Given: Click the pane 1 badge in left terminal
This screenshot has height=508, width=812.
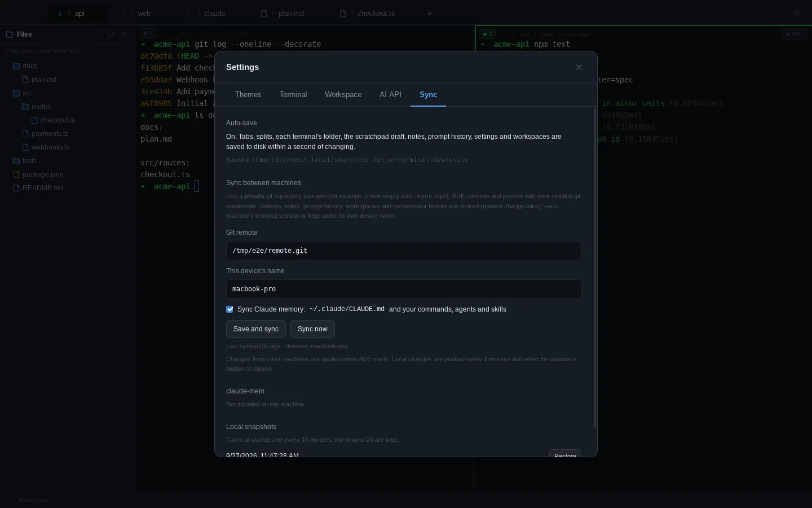Looking at the screenshot, I should click(148, 33).
